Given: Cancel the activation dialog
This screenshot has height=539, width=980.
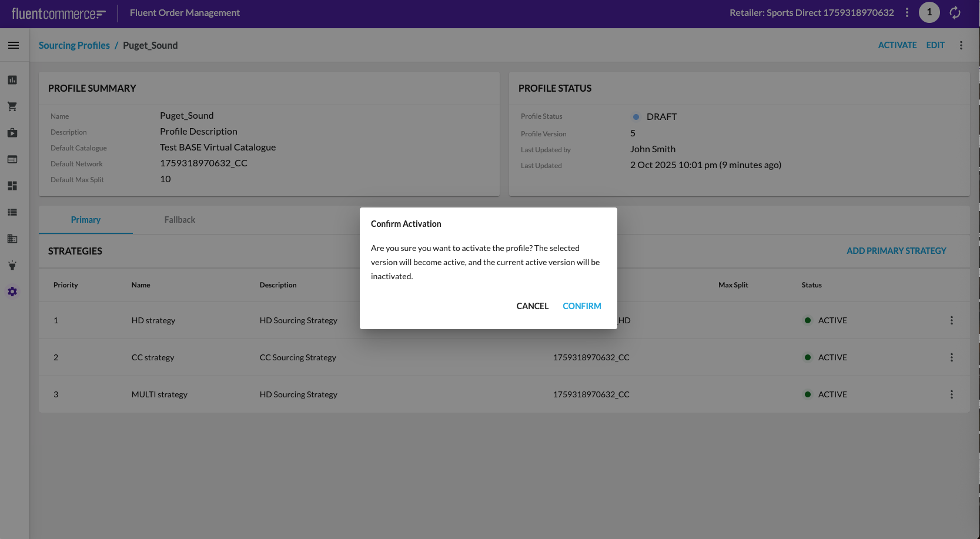Looking at the screenshot, I should (532, 306).
